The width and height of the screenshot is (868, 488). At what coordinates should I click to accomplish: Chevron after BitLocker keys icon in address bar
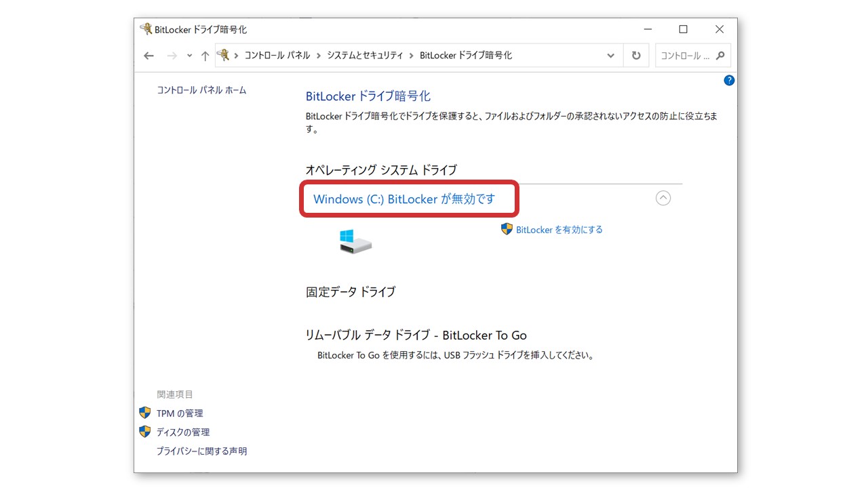[237, 56]
